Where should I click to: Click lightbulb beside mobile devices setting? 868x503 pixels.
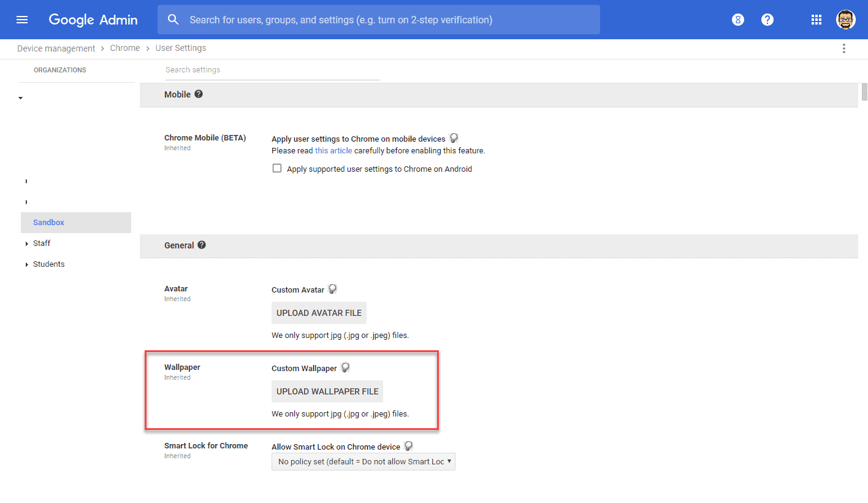454,139
